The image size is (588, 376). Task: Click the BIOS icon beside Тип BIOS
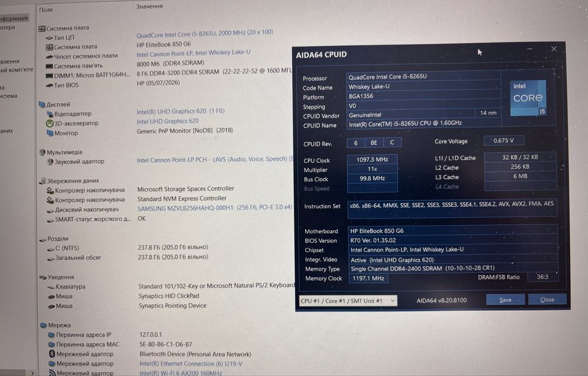click(x=49, y=85)
